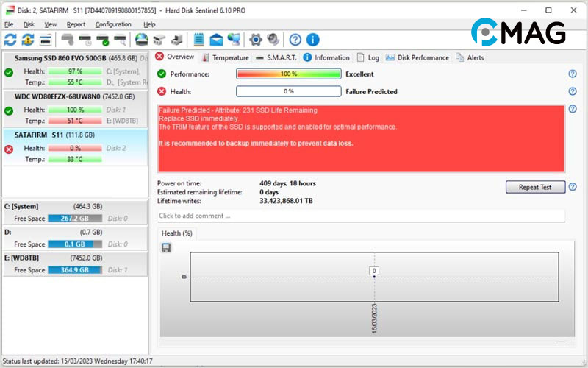Open the Disk menu

(x=29, y=24)
